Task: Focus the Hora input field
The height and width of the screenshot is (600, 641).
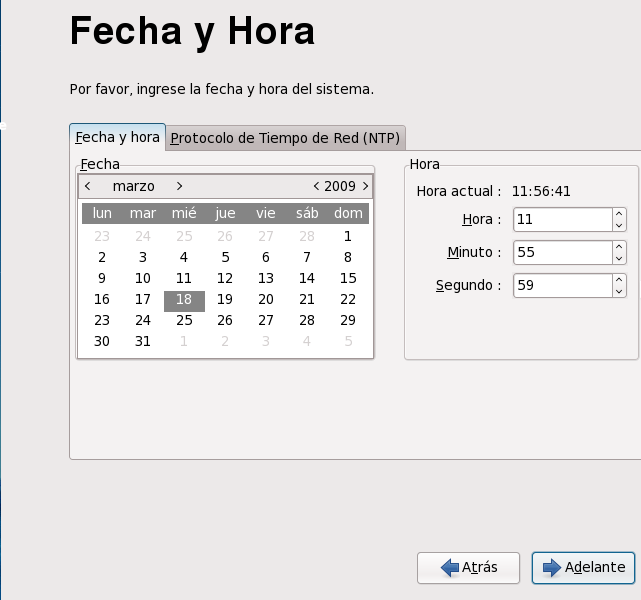Action: pos(563,219)
